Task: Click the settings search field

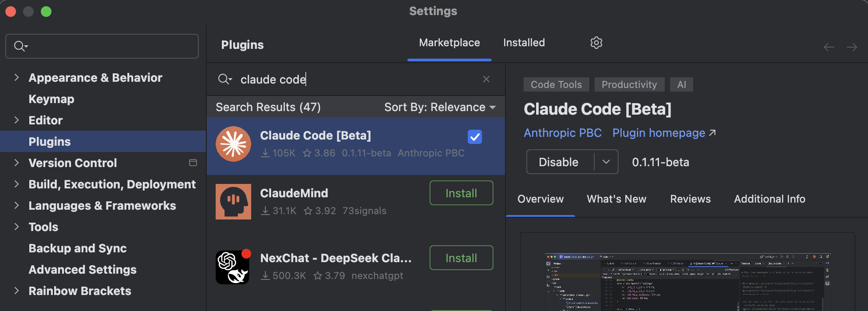Action: click(102, 46)
